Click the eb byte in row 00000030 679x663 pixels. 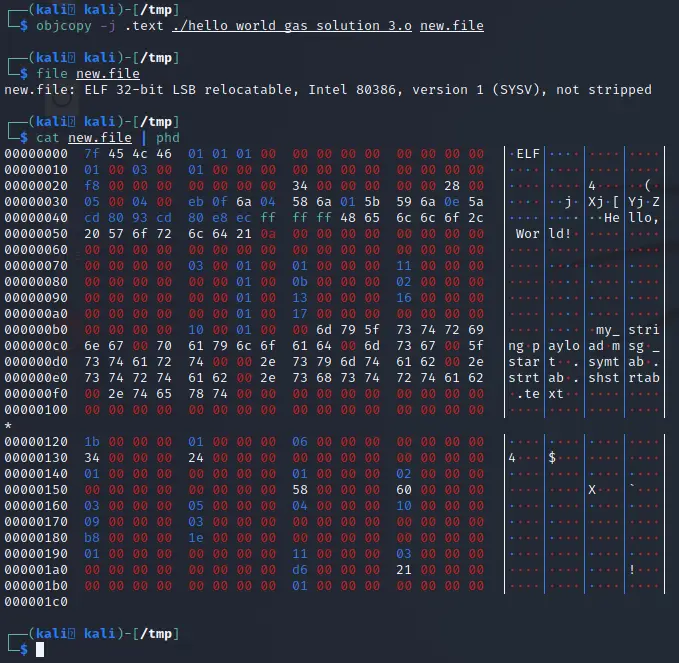pyautogui.click(x=196, y=202)
